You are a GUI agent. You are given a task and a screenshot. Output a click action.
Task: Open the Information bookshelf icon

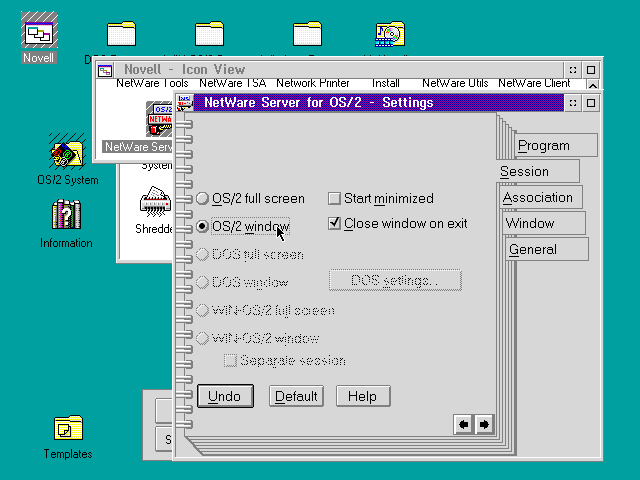click(x=66, y=214)
